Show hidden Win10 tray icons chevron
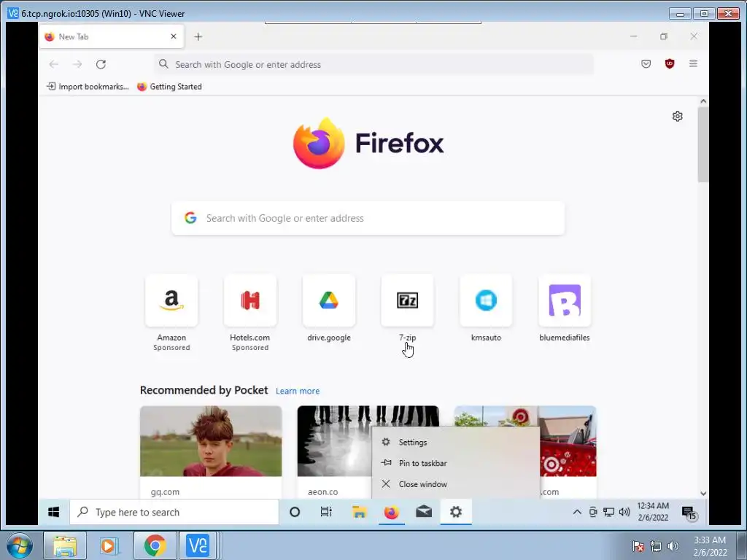The image size is (747, 560). (577, 512)
